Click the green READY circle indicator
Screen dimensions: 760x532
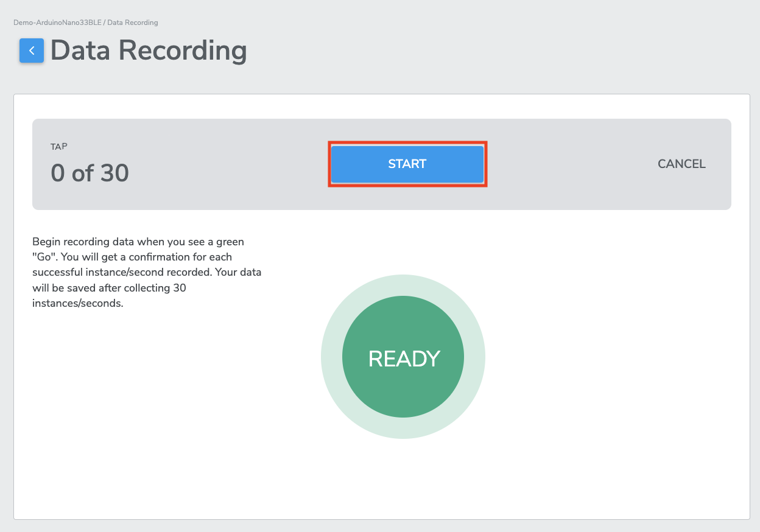click(403, 357)
